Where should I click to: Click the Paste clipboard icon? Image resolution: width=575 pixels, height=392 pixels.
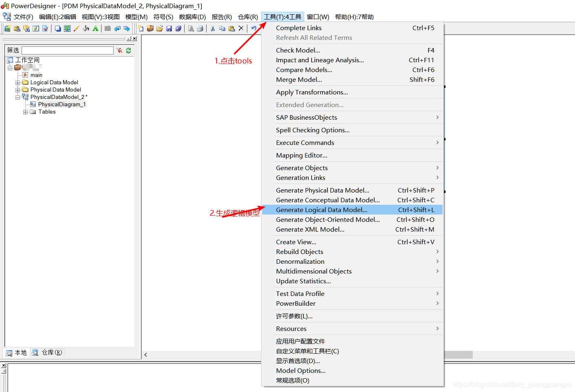232,28
